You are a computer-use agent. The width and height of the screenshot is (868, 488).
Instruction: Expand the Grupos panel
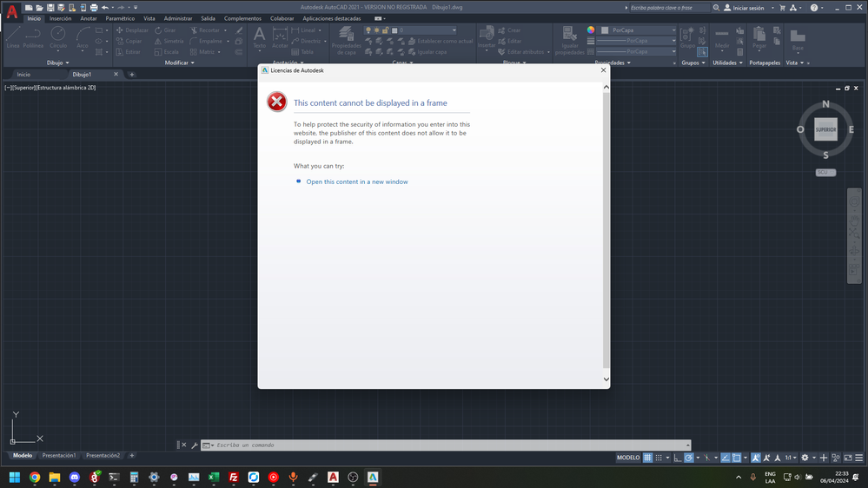(693, 63)
